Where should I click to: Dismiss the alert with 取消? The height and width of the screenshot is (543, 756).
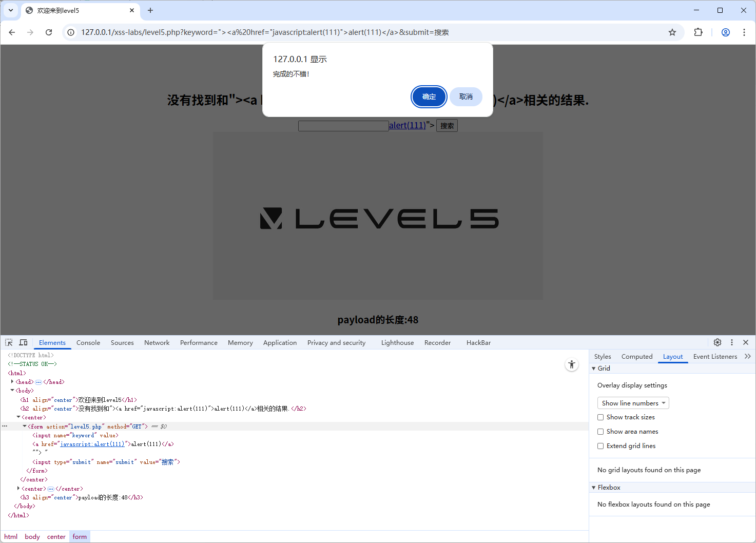click(466, 96)
